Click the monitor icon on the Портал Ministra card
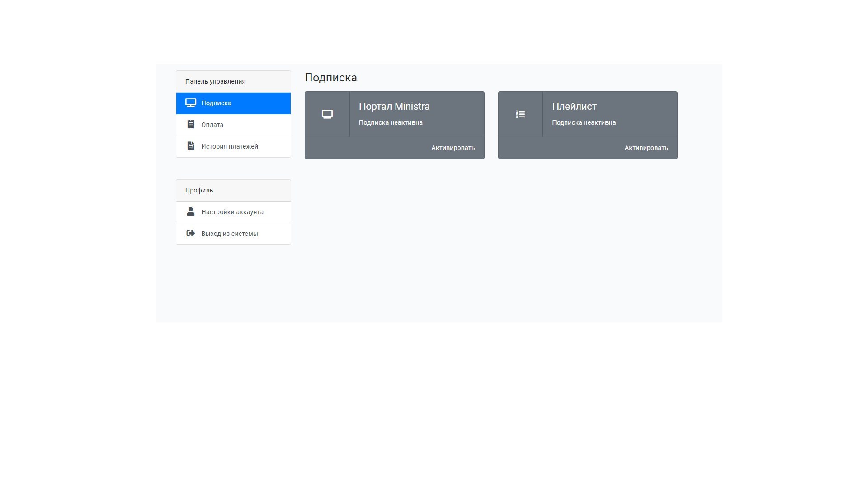The height and width of the screenshot is (488, 868). tap(327, 114)
